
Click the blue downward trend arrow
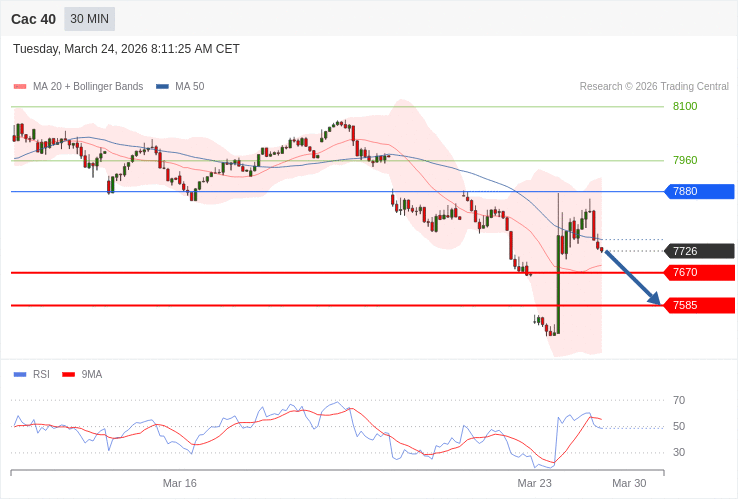632,277
